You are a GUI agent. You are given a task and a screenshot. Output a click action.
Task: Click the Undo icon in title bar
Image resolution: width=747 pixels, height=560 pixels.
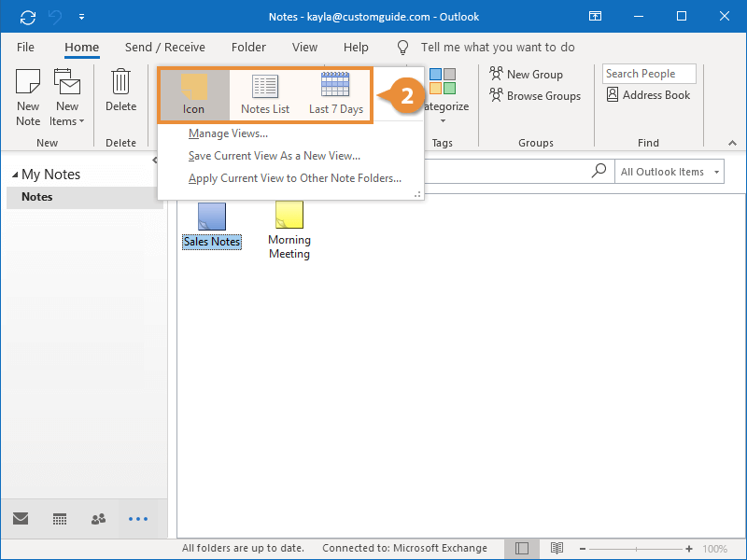55,17
